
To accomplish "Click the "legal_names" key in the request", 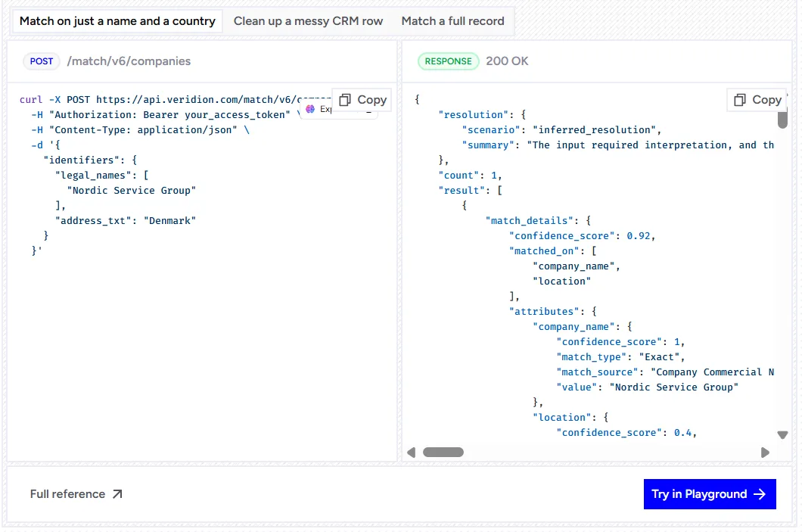I will point(93,176).
